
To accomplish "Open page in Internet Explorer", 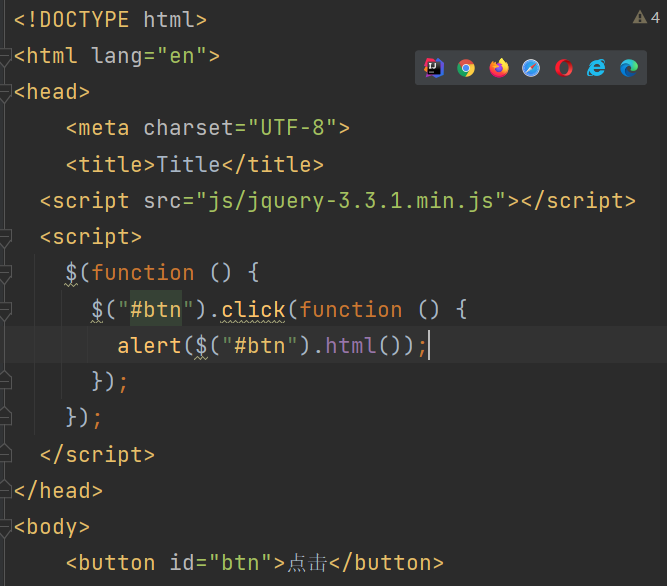I will tap(596, 68).
